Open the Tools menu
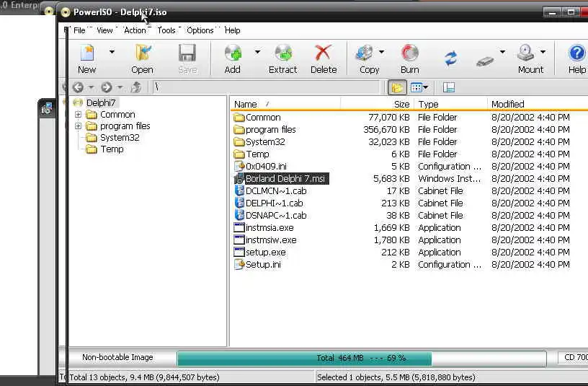 166,30
